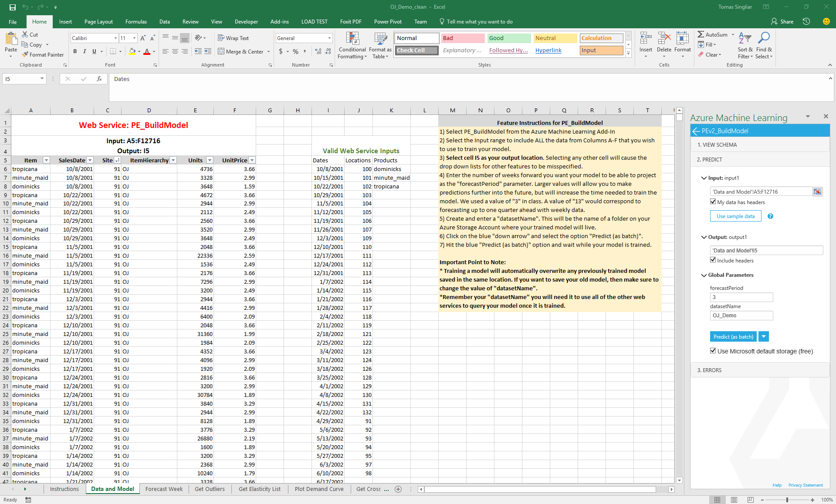
Task: Click the zoom slider in status bar
Action: tap(787, 500)
